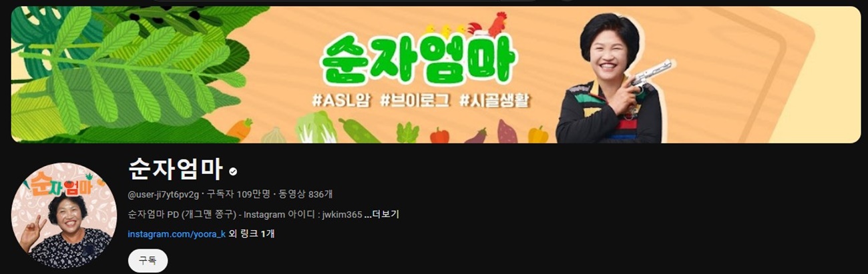This screenshot has width=868, height=274.
Task: Click the red tomato illustration in the banner
Action: tap(439, 135)
